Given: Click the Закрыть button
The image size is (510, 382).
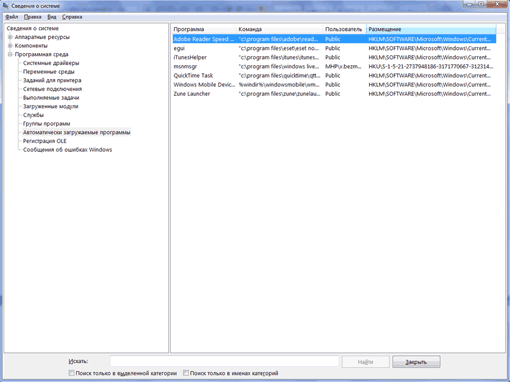Looking at the screenshot, I should [416, 362].
